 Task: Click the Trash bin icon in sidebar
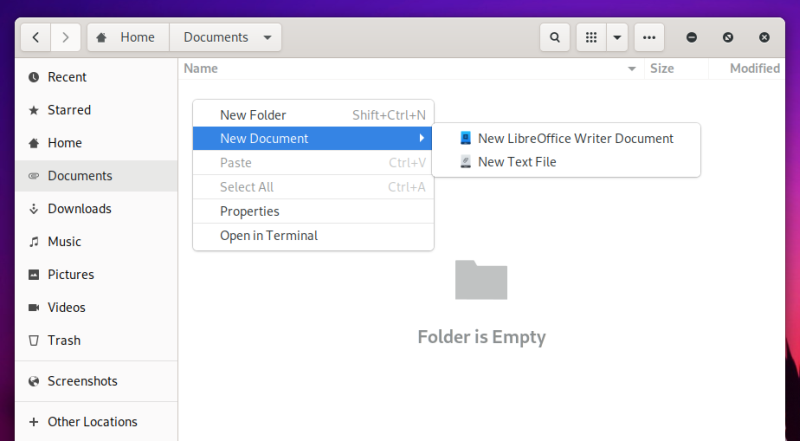(34, 340)
